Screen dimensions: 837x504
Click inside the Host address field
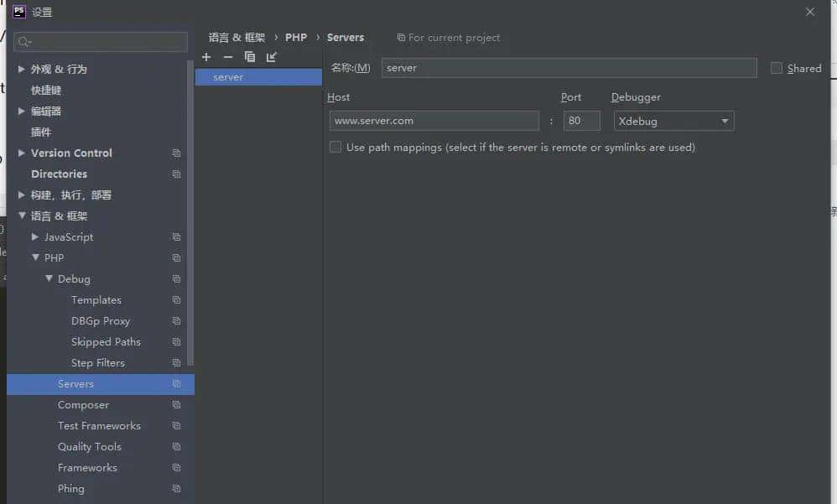434,121
